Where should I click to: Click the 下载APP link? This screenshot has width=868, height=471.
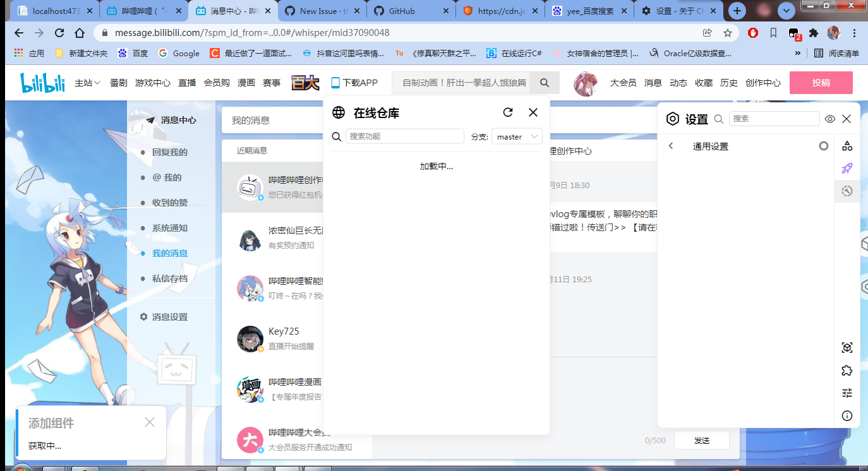pos(354,83)
